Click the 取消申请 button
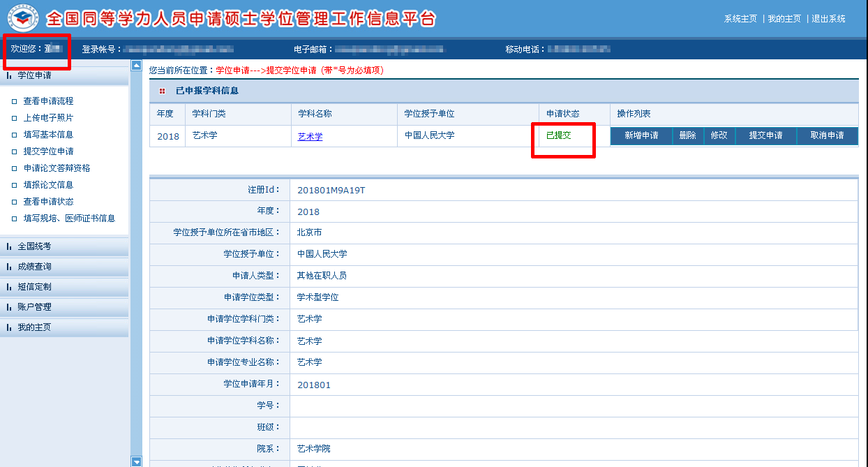Image resolution: width=868 pixels, height=467 pixels. tap(827, 136)
